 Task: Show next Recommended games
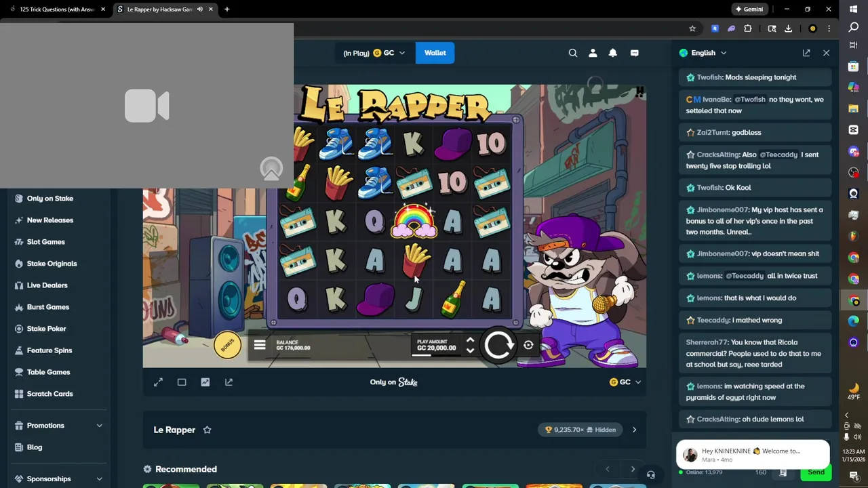[x=633, y=469]
